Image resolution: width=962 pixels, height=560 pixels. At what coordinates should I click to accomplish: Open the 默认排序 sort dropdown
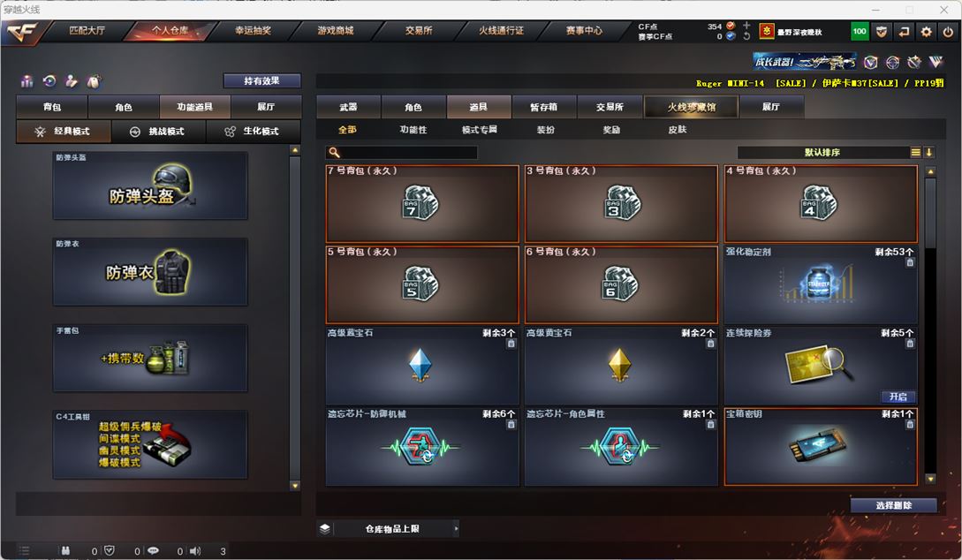pyautogui.click(x=822, y=152)
